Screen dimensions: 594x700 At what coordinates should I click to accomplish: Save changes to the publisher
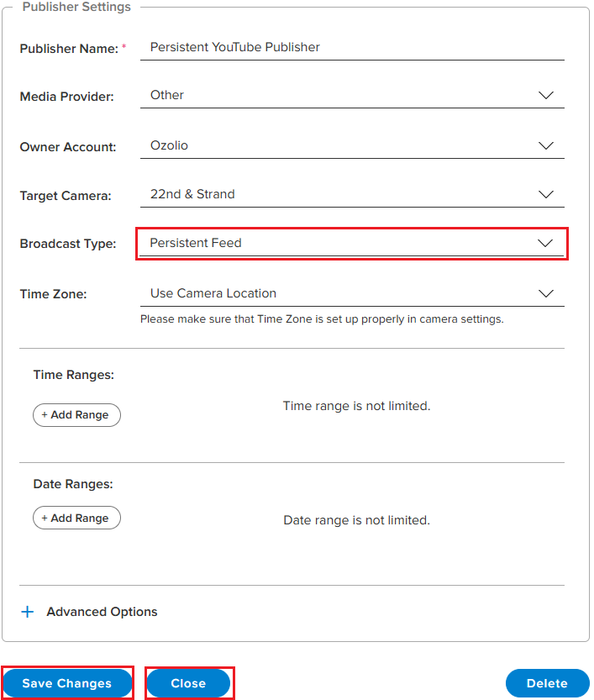(66, 683)
